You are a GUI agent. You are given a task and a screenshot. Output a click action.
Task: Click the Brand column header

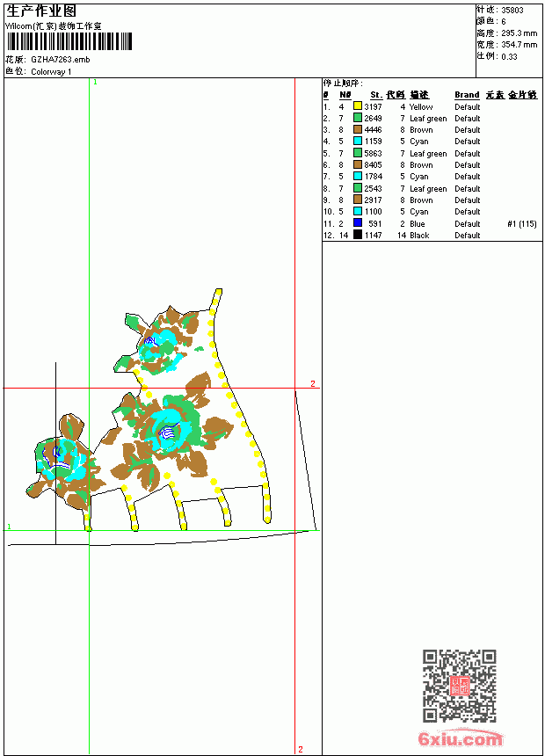click(x=467, y=95)
